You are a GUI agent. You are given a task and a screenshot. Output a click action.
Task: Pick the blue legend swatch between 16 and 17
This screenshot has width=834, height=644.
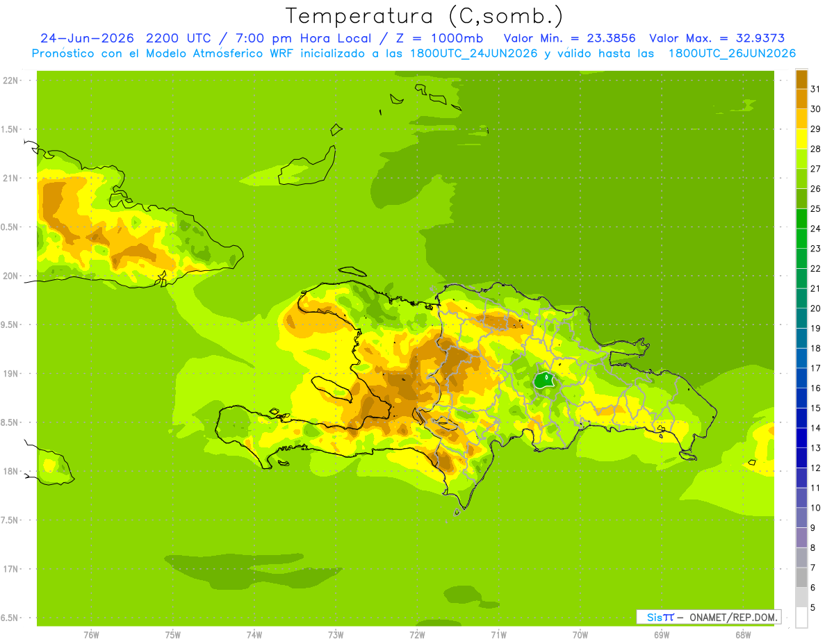coord(801,378)
